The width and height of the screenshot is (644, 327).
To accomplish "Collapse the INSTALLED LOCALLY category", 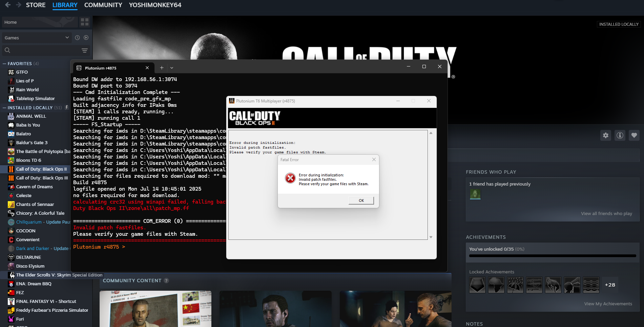I will (x=4, y=108).
